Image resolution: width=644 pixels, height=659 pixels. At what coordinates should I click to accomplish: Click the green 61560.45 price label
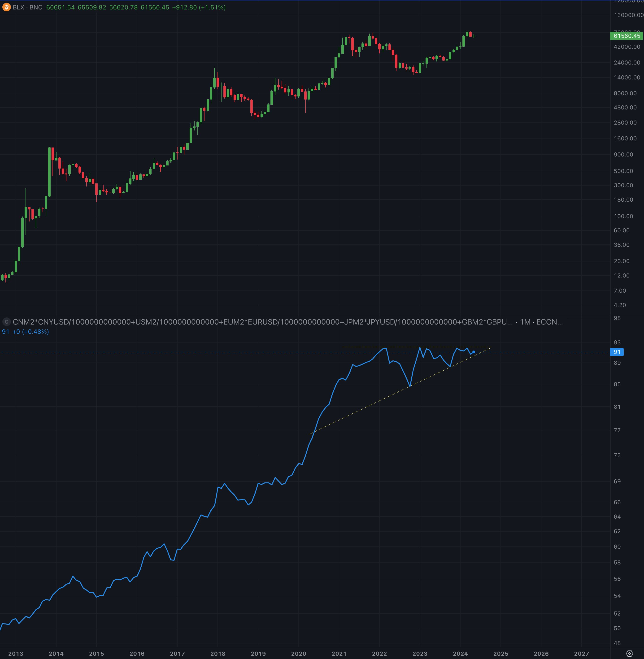[x=627, y=36]
